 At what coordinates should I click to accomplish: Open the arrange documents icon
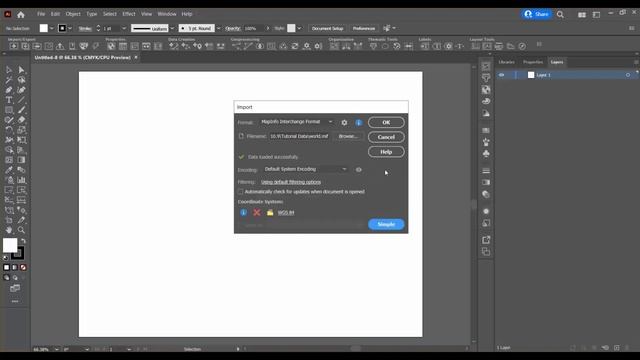pyautogui.click(x=582, y=15)
